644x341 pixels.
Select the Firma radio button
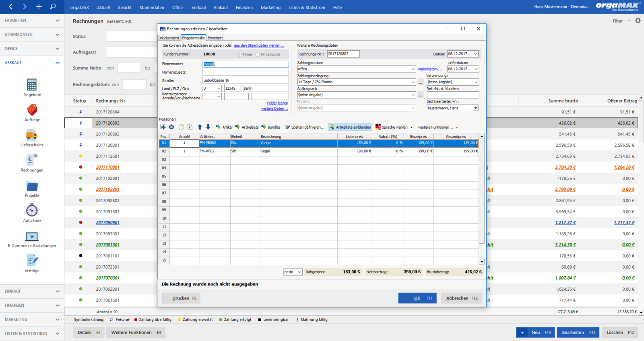click(x=239, y=55)
